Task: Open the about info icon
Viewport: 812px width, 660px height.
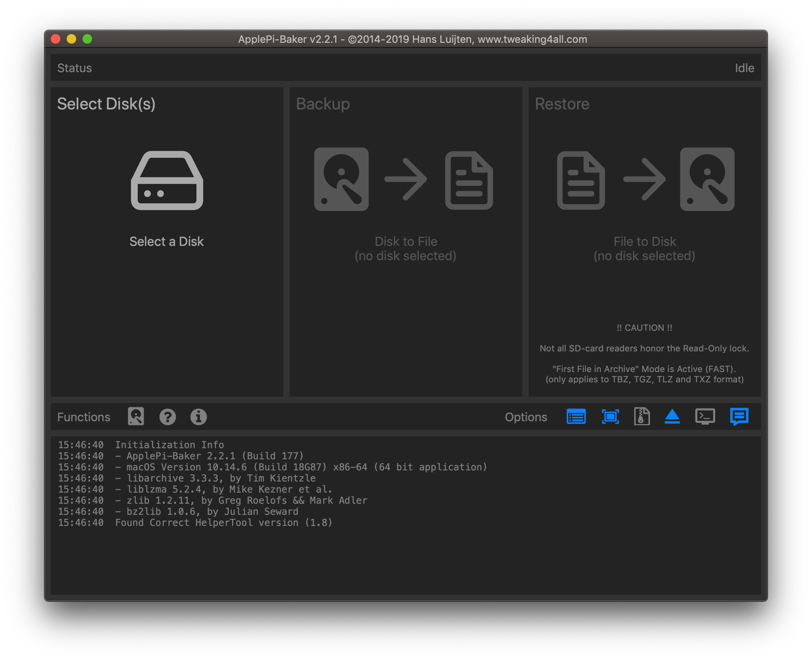Action: [x=198, y=417]
